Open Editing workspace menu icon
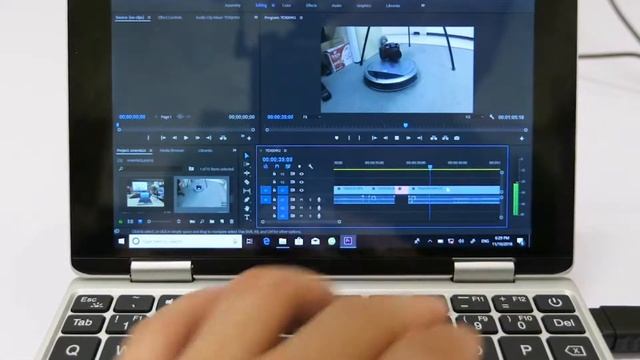640x360 pixels. pyautogui.click(x=273, y=6)
